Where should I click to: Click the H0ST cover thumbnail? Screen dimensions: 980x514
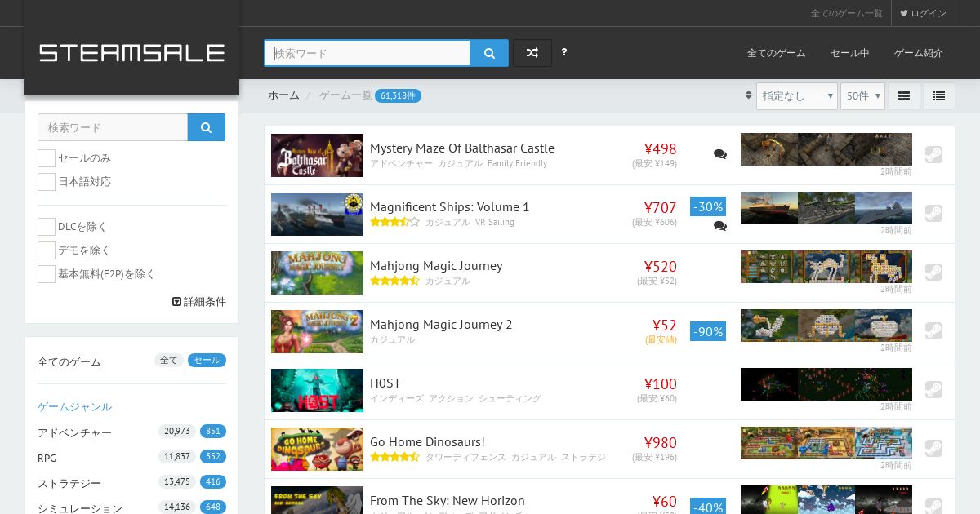point(317,390)
